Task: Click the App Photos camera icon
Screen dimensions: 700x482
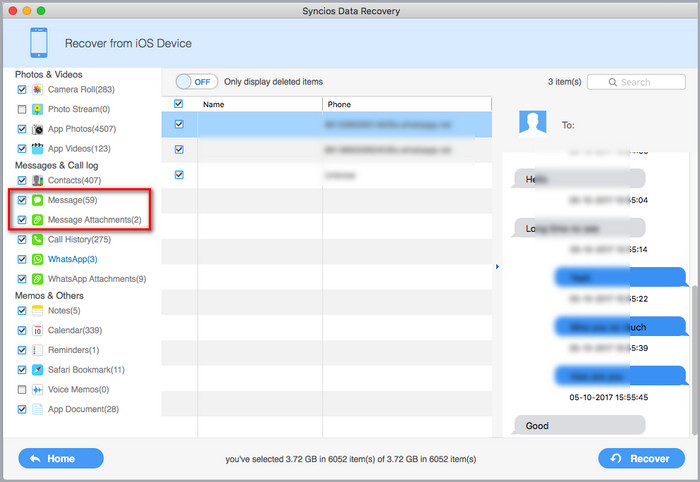Action: [x=38, y=129]
